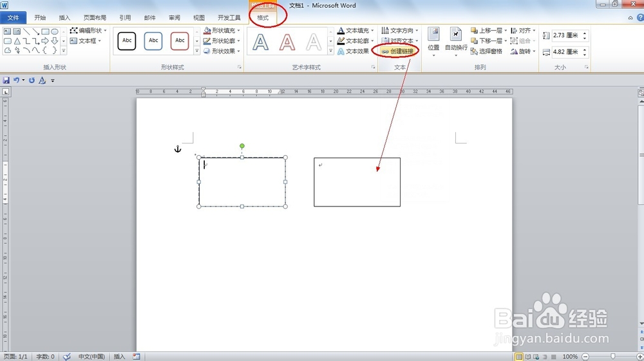Click the 选择窗格 selection pane icon
The height and width of the screenshot is (361, 644).
474,51
